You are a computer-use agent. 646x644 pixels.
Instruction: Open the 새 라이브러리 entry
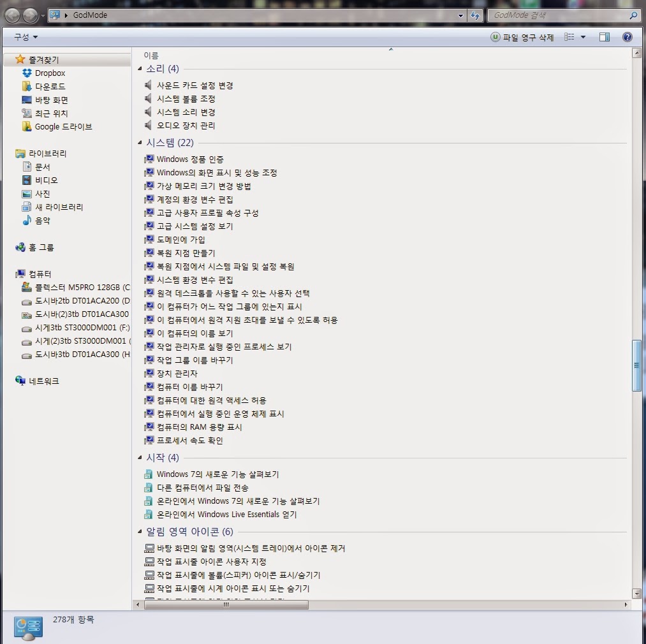tap(59, 207)
